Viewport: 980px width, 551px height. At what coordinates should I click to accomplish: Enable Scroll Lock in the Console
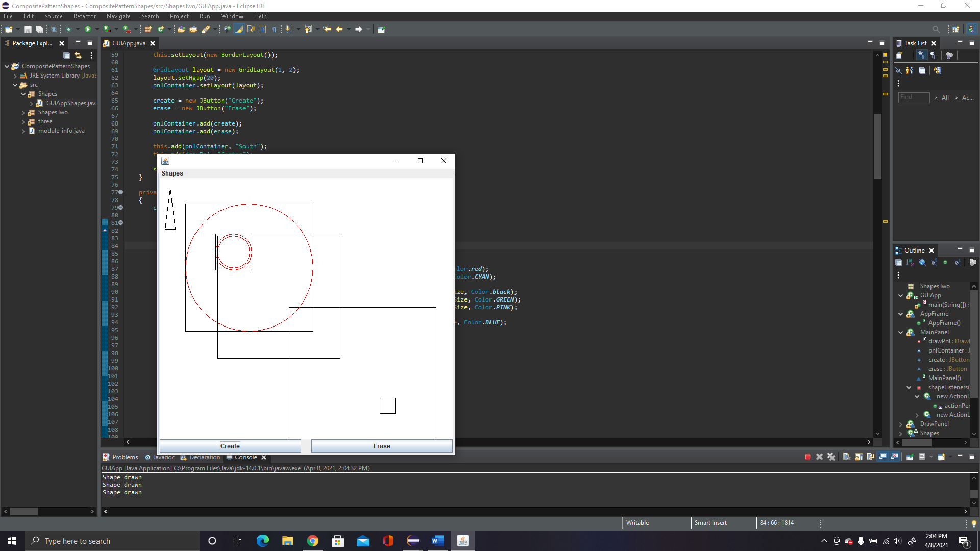pyautogui.click(x=858, y=457)
